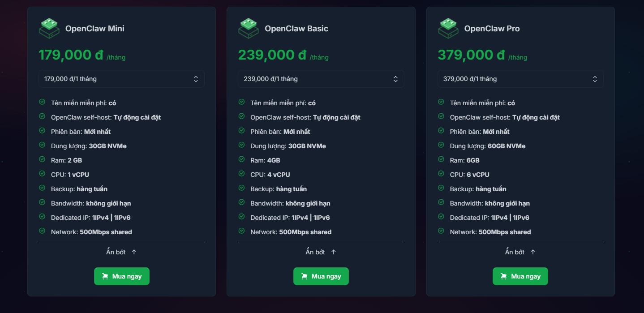Image resolution: width=644 pixels, height=313 pixels.
Task: Click Mua ngay under OpenClaw Pro
Action: click(x=520, y=276)
